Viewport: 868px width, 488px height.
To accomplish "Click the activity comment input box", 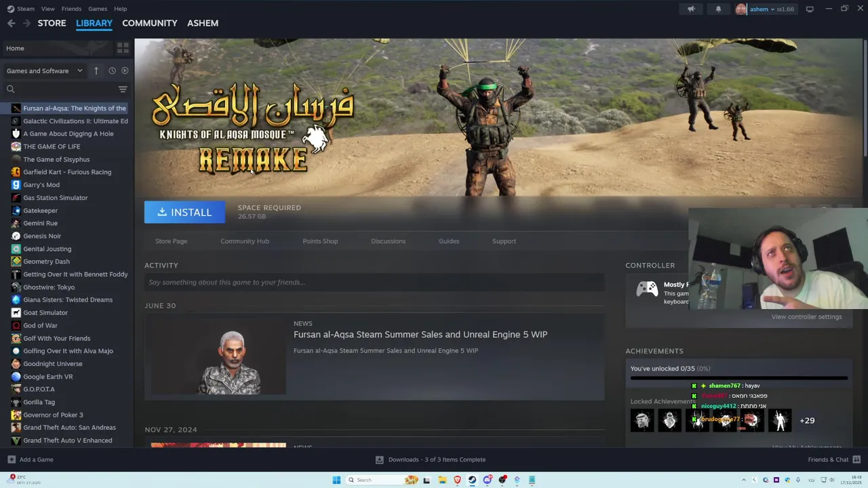I will [x=374, y=283].
